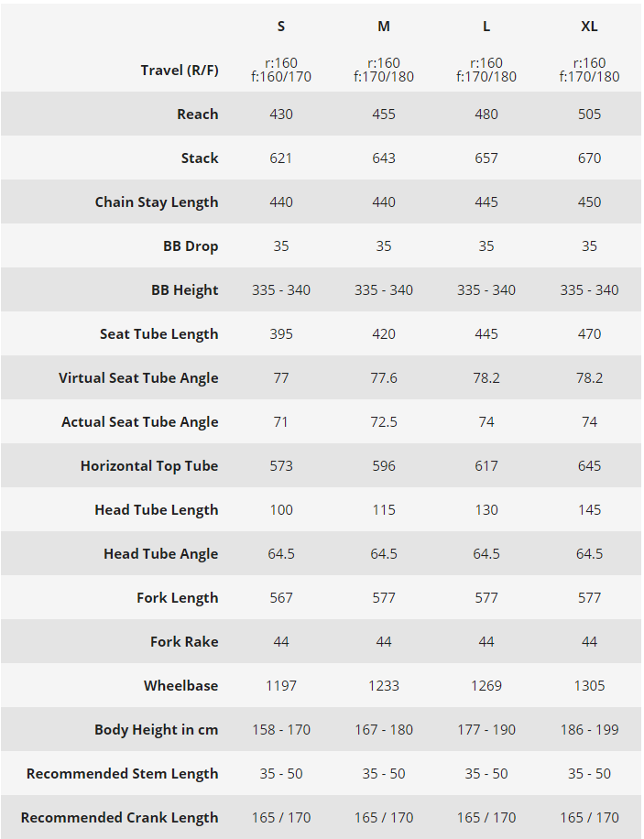Select the L size column header
This screenshot has width=644, height=839.
[486, 27]
